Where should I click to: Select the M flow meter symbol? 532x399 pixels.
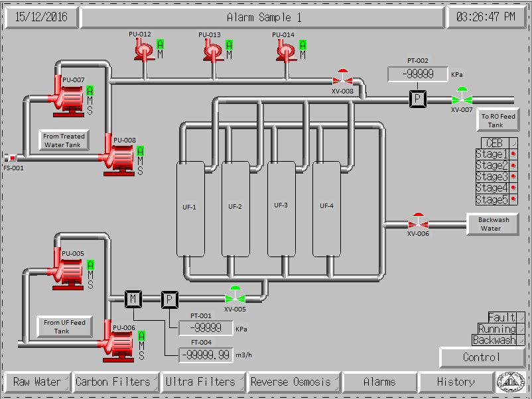click(x=133, y=299)
